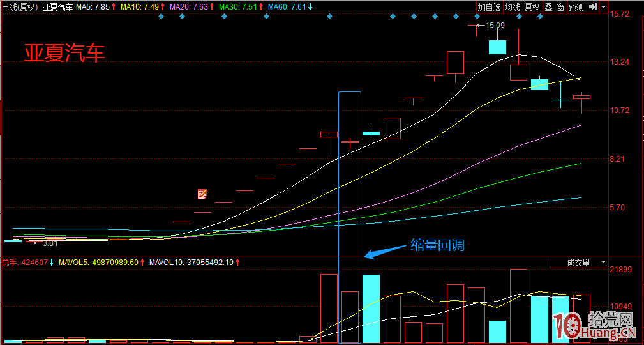Toggle the 均线 moving average display
The height and width of the screenshot is (345, 644).
[512, 7]
